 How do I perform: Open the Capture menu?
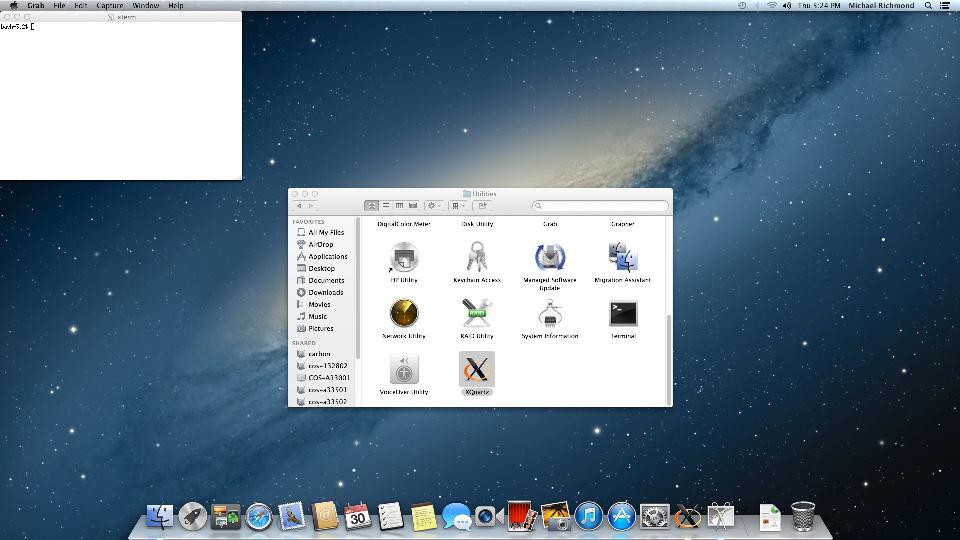(x=109, y=6)
